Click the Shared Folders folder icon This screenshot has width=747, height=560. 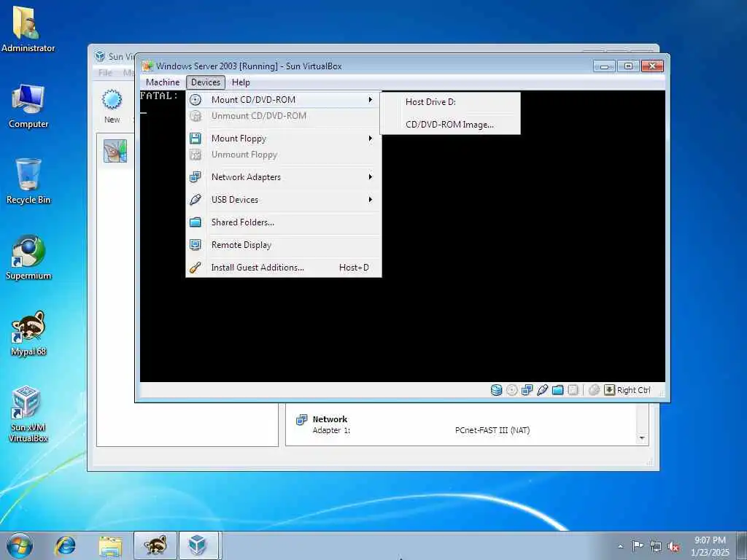pyautogui.click(x=196, y=222)
